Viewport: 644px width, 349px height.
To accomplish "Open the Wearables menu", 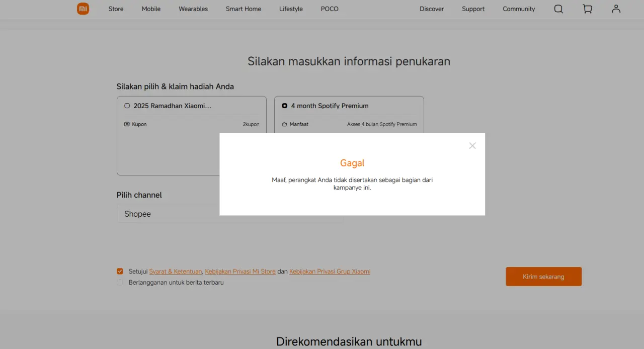I will (x=193, y=9).
